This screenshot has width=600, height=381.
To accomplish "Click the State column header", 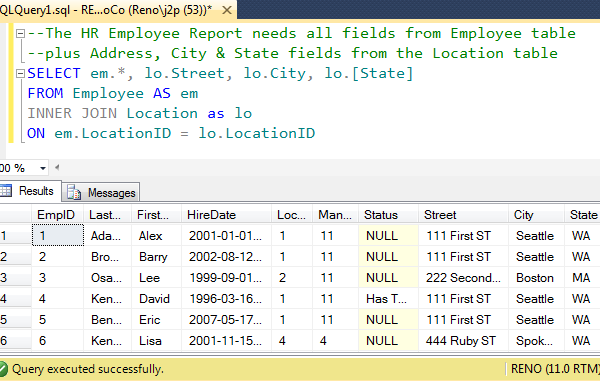I will (x=582, y=215).
